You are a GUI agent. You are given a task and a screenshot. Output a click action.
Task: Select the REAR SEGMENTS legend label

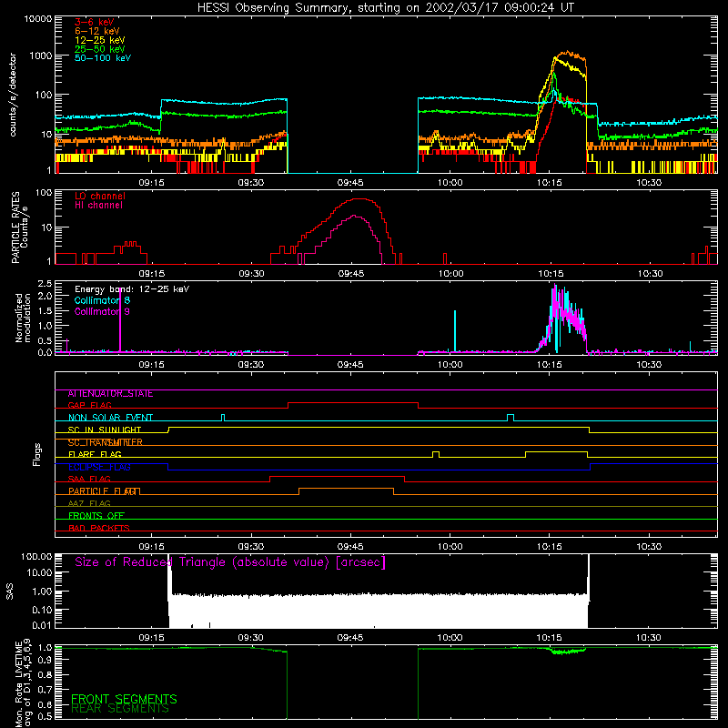tap(120, 709)
